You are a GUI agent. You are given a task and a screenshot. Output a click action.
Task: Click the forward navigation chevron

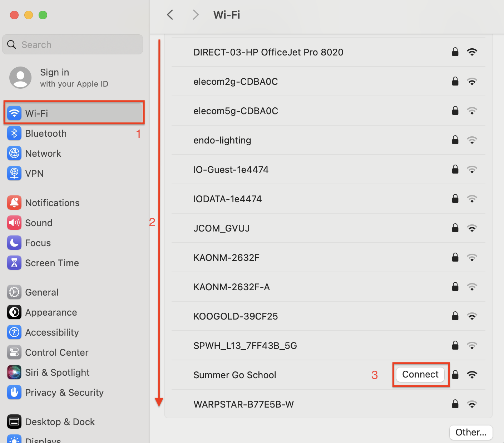point(195,15)
